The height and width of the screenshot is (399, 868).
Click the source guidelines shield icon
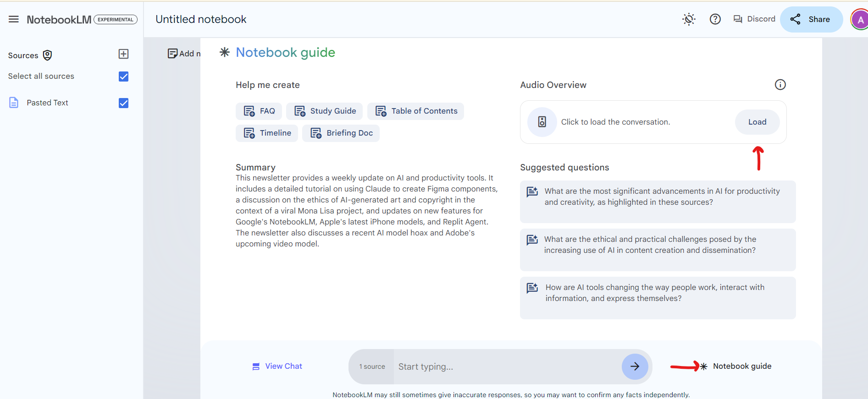pos(47,55)
